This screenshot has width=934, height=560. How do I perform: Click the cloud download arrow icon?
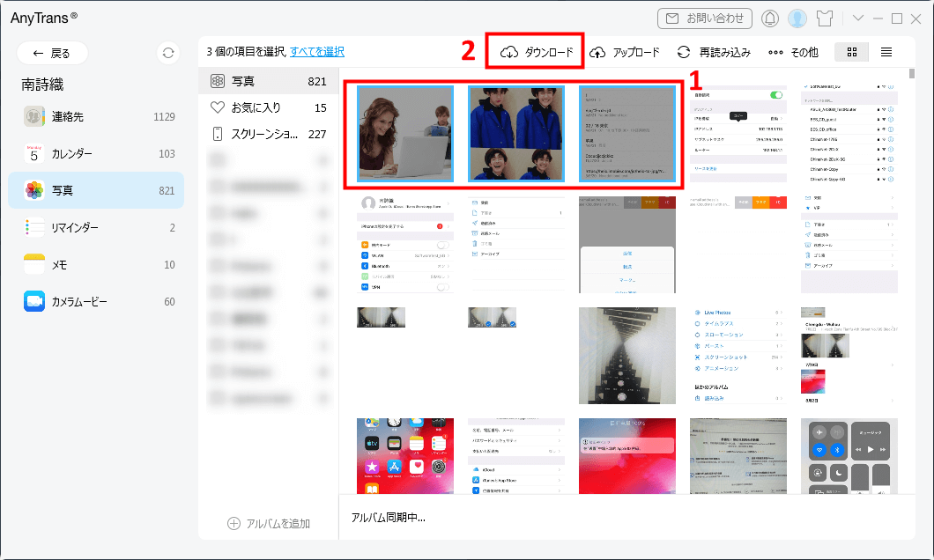pos(509,52)
